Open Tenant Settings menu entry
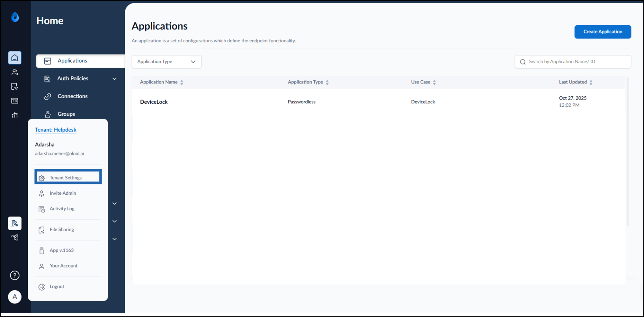This screenshot has width=644, height=317. 68,177
